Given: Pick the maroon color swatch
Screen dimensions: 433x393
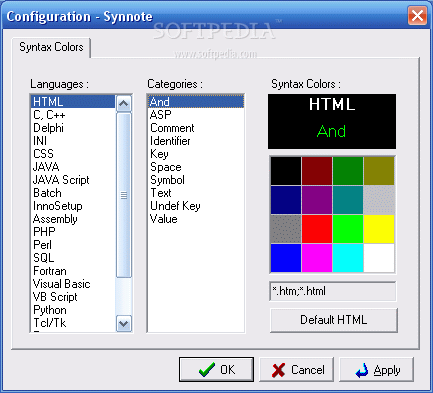Looking at the screenshot, I should (x=317, y=171).
